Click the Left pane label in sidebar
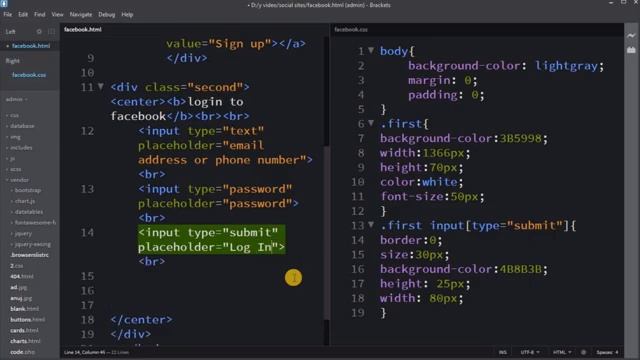The image size is (640, 360). (x=10, y=31)
